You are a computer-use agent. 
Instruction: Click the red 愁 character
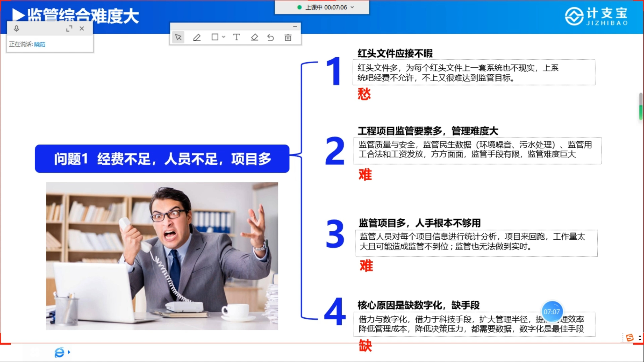click(364, 94)
